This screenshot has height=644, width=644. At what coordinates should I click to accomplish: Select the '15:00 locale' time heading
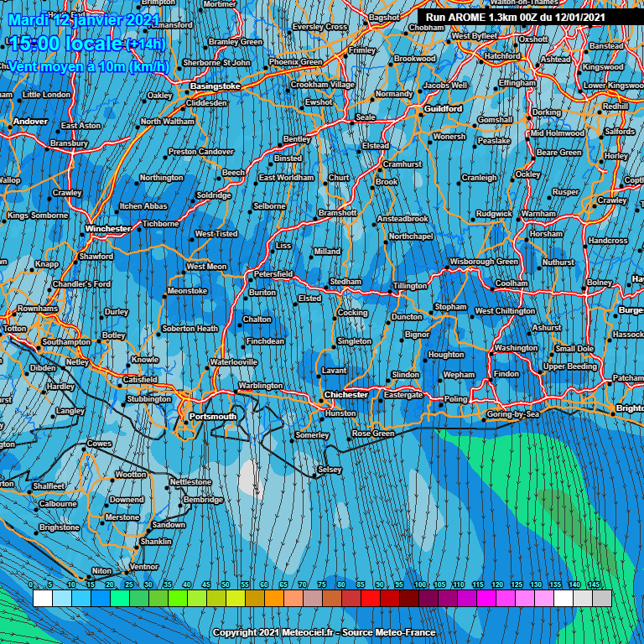[x=65, y=44]
